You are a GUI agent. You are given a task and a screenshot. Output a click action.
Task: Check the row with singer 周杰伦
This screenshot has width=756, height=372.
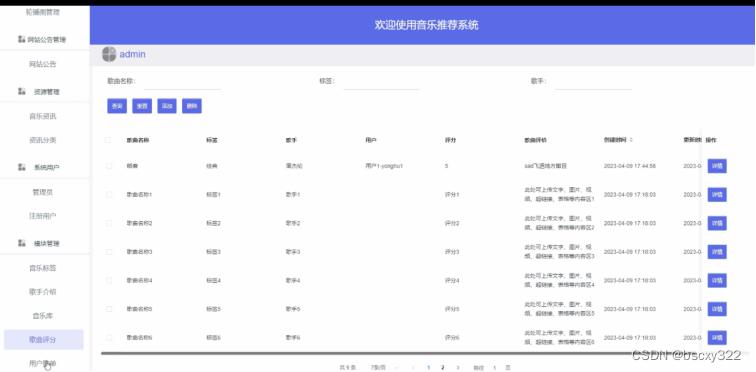coord(108,166)
